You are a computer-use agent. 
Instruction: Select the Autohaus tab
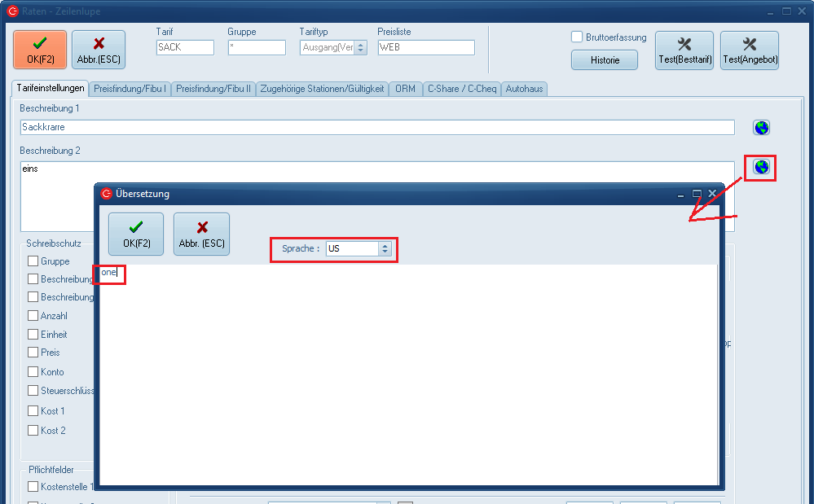525,89
